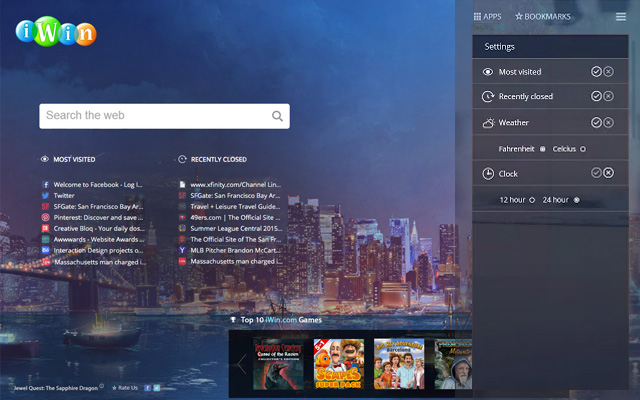
Task: Click the Twitter bird favicon in Most Visited
Action: click(x=46, y=196)
